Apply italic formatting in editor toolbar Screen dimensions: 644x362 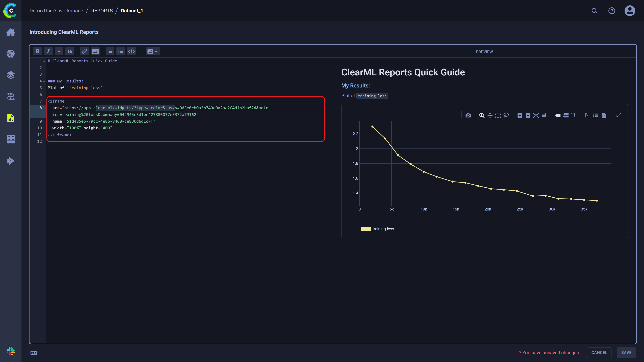coord(48,51)
